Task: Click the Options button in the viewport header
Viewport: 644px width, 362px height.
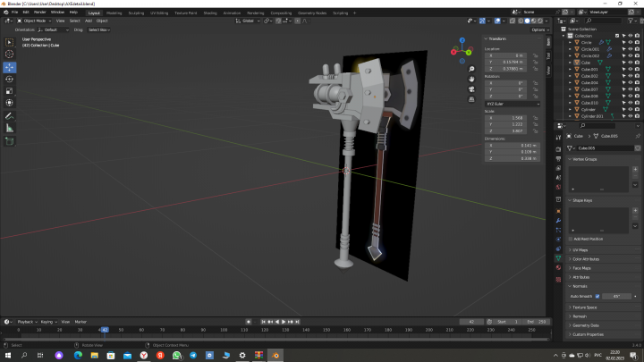Action: pos(538,29)
